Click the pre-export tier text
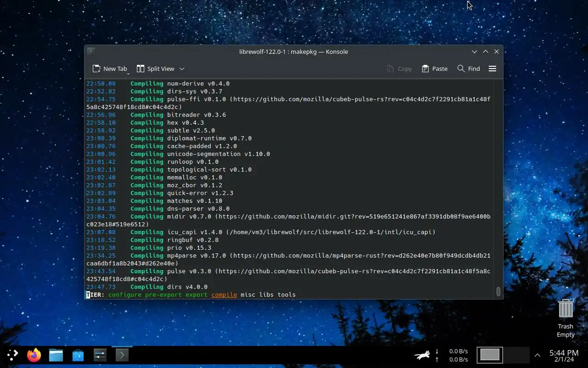Screen dimensions: 588x368 [164, 294]
